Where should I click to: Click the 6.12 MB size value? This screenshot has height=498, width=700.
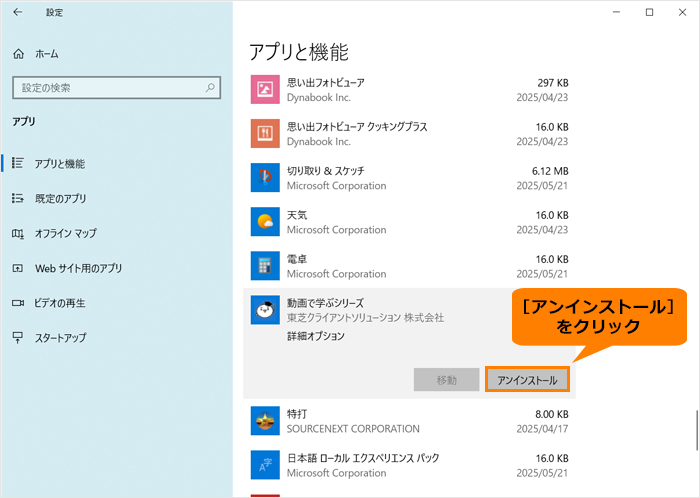click(x=550, y=171)
